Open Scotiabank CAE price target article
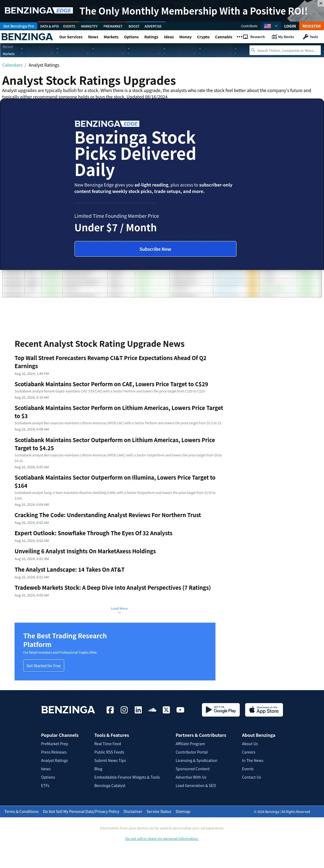This screenshot has height=868, width=324. [111, 384]
